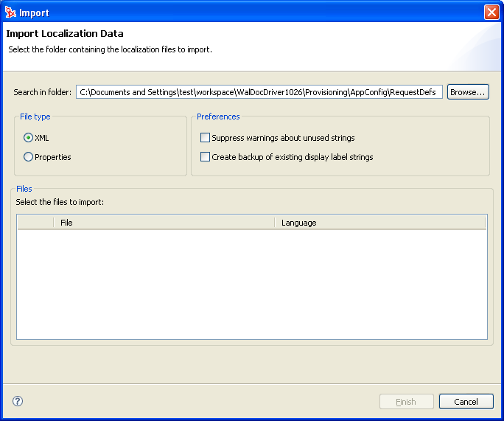Close the Import dialog window
Viewport: 504px width, 421px height.
pyautogui.click(x=491, y=12)
